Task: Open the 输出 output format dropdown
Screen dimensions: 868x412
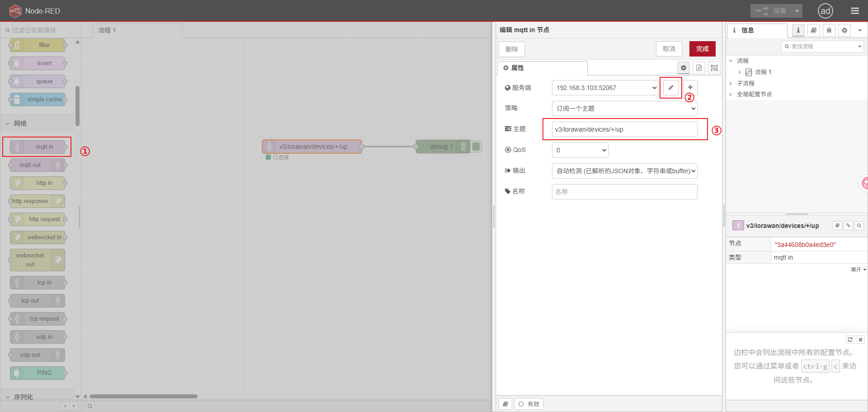Action: coord(624,171)
